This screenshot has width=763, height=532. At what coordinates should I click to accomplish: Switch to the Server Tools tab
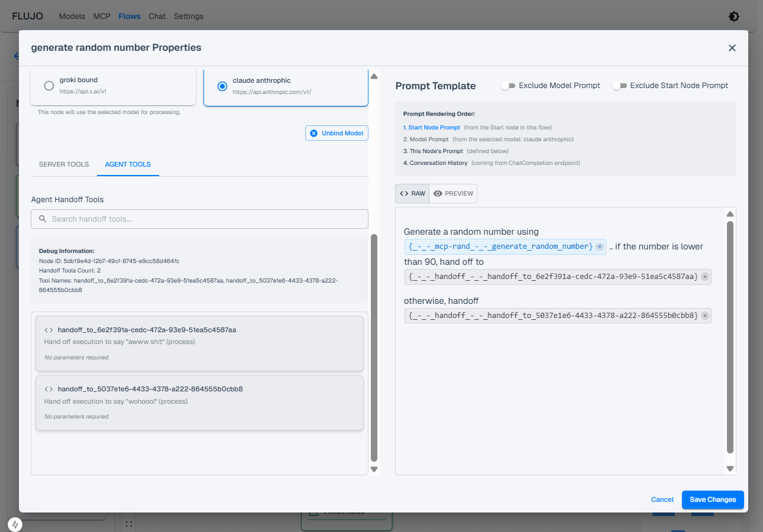(x=64, y=164)
